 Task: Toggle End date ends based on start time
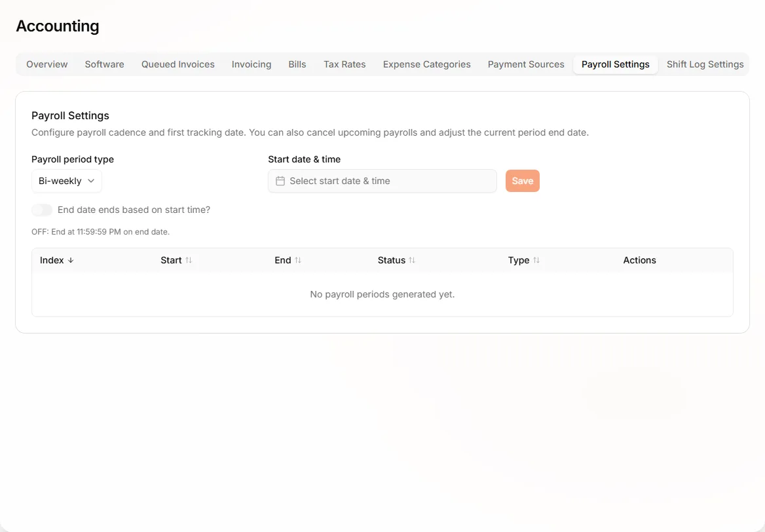pos(42,210)
